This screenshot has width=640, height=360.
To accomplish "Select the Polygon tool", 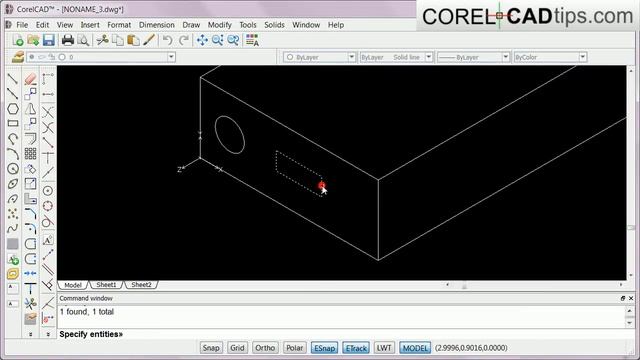I will click(13, 109).
